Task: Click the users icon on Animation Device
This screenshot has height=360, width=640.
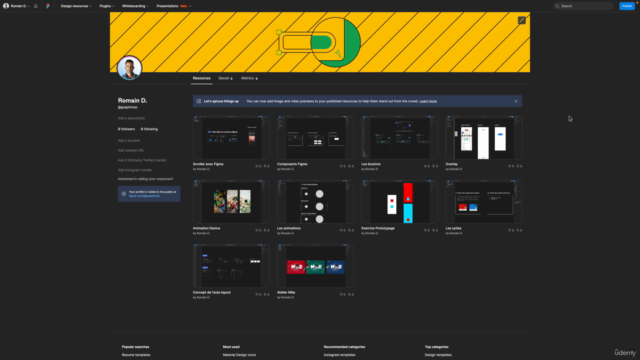Action: pyautogui.click(x=265, y=230)
